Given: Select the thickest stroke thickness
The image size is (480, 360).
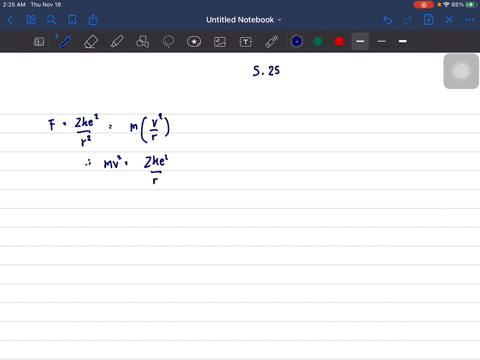Looking at the screenshot, I should click(x=403, y=41).
